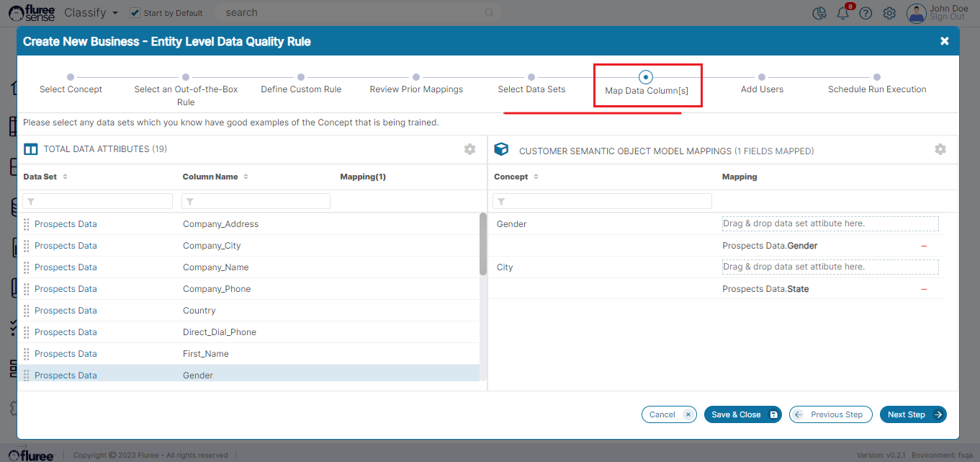Screen dimensions: 980x462
Task: Sort by the Data Set column
Action: click(65, 177)
